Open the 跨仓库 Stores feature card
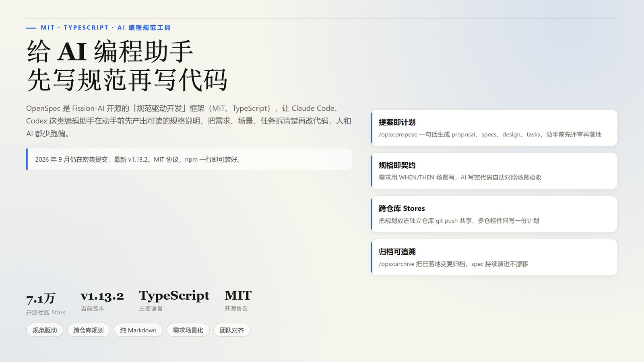This screenshot has height=362, width=644. [x=494, y=214]
